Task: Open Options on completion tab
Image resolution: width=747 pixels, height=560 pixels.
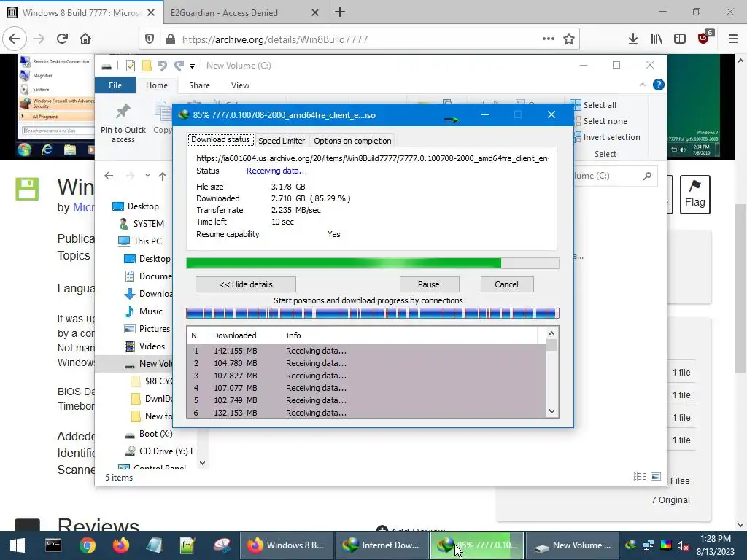Action: (352, 141)
